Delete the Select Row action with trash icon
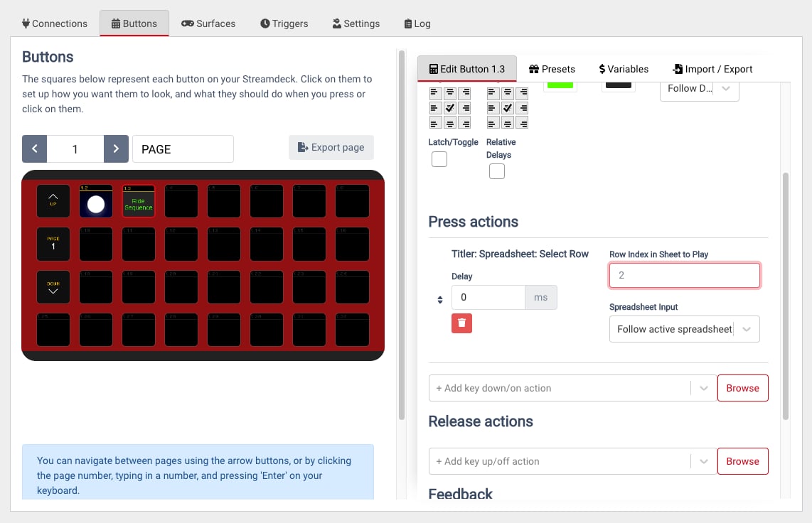812x523 pixels. pos(461,323)
